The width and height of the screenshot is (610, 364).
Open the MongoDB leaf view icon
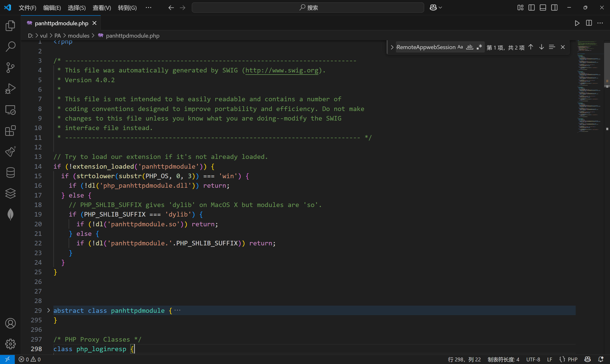click(10, 214)
